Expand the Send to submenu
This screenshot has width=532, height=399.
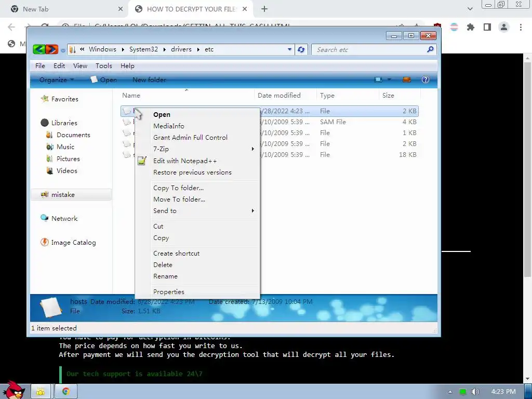[x=197, y=211]
